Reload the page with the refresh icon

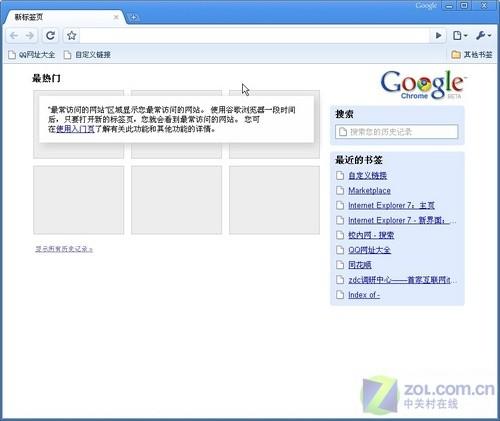pyautogui.click(x=50, y=35)
